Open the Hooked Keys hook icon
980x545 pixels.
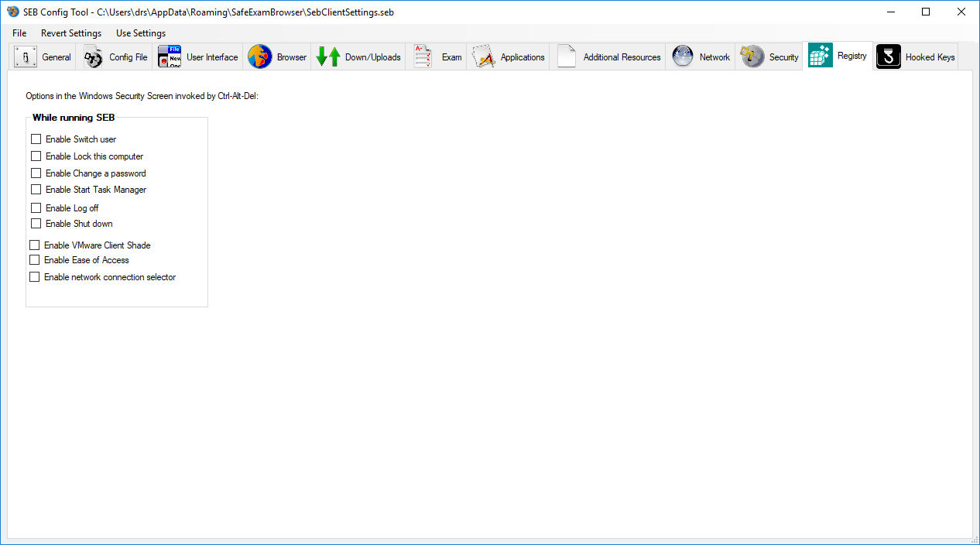click(889, 57)
